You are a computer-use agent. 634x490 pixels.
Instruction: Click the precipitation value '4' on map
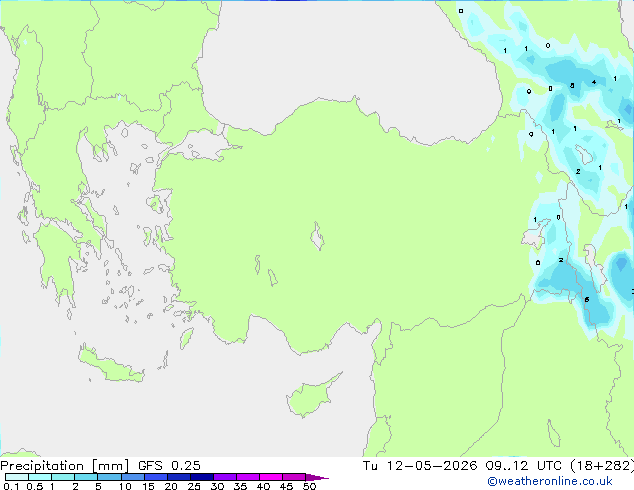point(594,82)
